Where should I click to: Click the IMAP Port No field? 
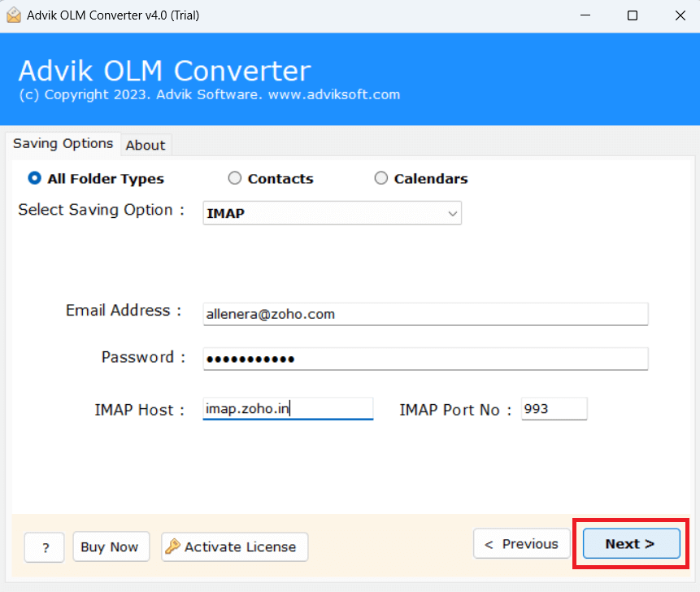(554, 408)
